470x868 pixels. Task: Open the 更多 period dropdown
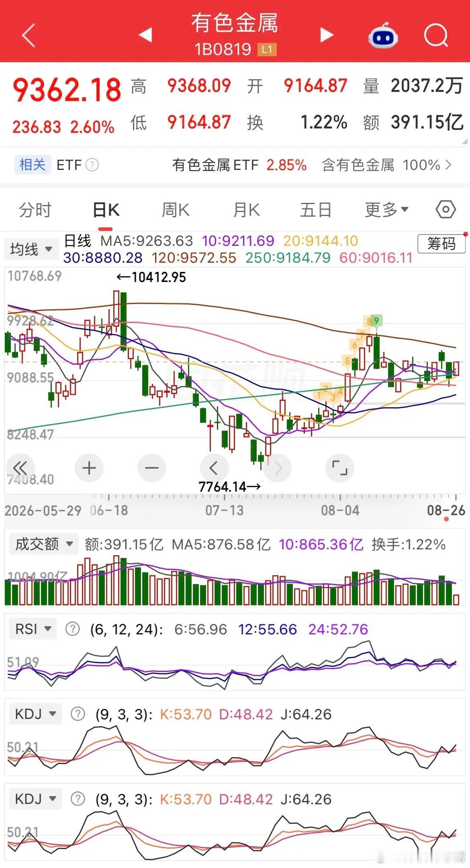tap(386, 210)
